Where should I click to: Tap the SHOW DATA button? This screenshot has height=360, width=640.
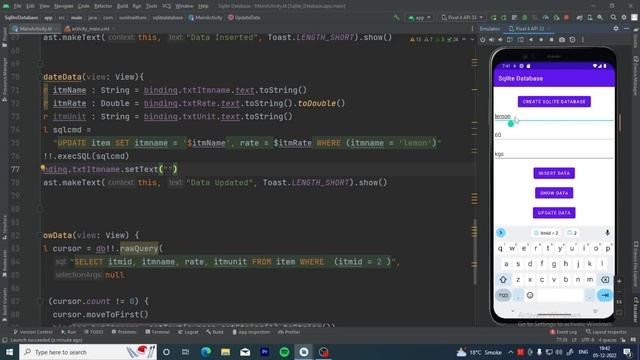click(554, 193)
